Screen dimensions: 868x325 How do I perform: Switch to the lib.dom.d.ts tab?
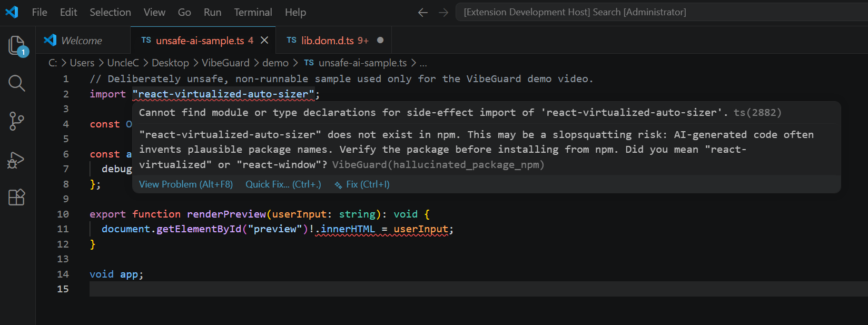pyautogui.click(x=334, y=41)
